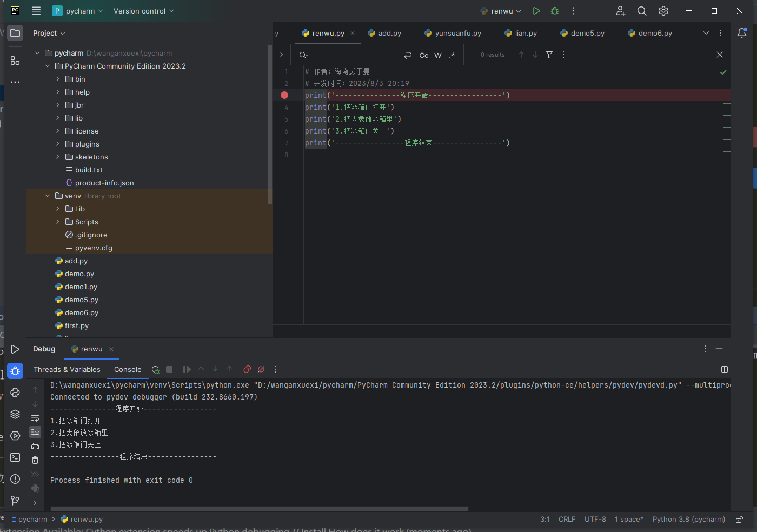757x532 pixels.
Task: Expand the plugins folder in the project tree
Action: coord(58,144)
